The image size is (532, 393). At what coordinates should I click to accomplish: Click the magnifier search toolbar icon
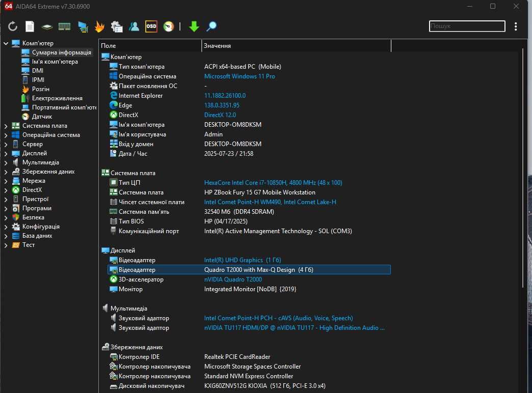tap(211, 26)
